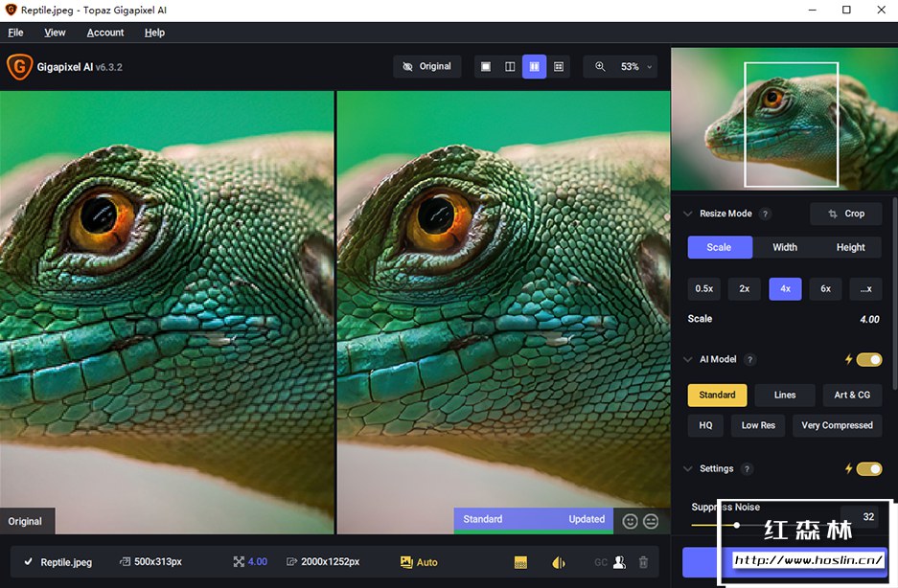Toggle the AI Model auto switch
The height and width of the screenshot is (588, 898).
pyautogui.click(x=869, y=359)
